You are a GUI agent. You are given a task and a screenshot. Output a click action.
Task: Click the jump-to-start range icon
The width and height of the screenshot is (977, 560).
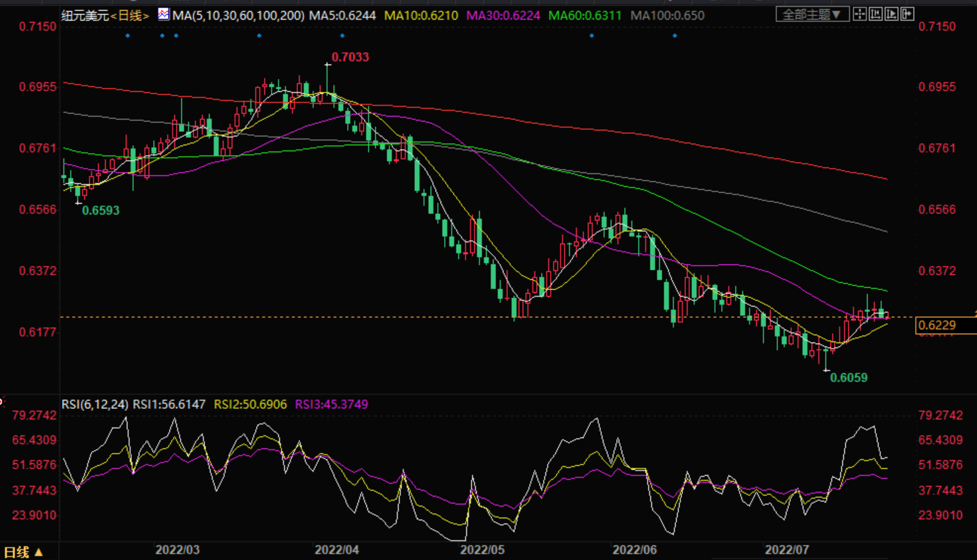tap(875, 14)
